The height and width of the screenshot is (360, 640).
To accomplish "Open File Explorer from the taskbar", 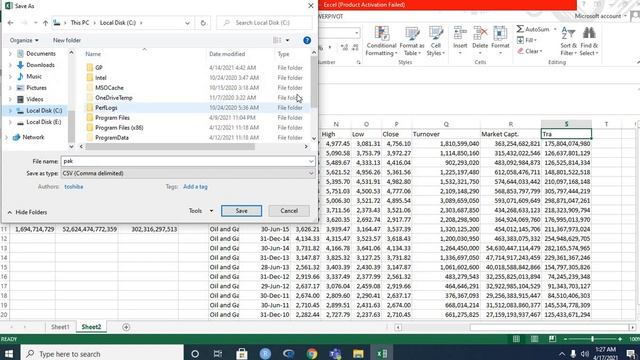I will [358, 353].
